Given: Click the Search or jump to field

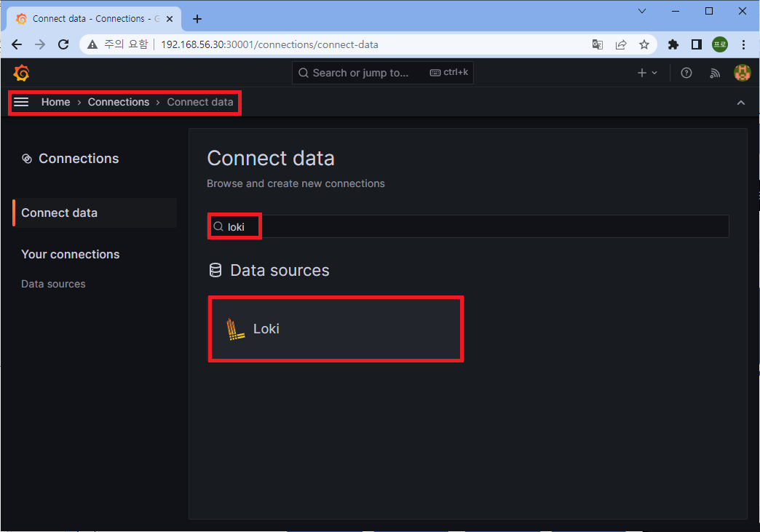Looking at the screenshot, I should click(x=382, y=73).
